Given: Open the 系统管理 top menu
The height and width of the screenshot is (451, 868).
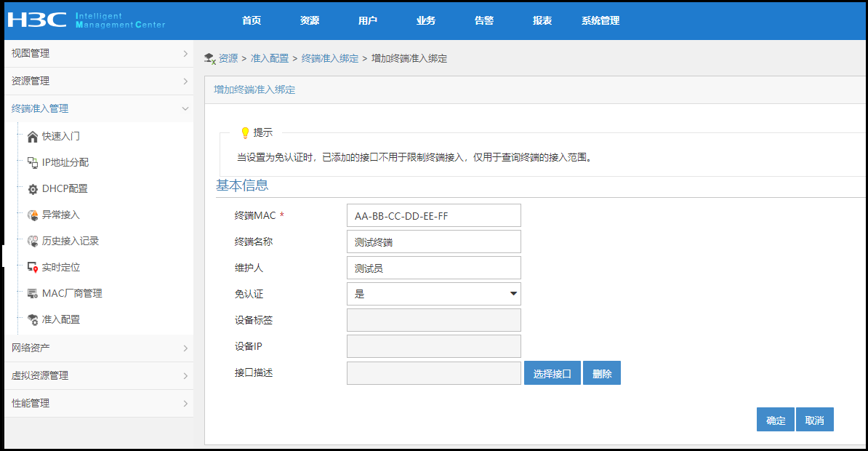Looking at the screenshot, I should pos(600,20).
